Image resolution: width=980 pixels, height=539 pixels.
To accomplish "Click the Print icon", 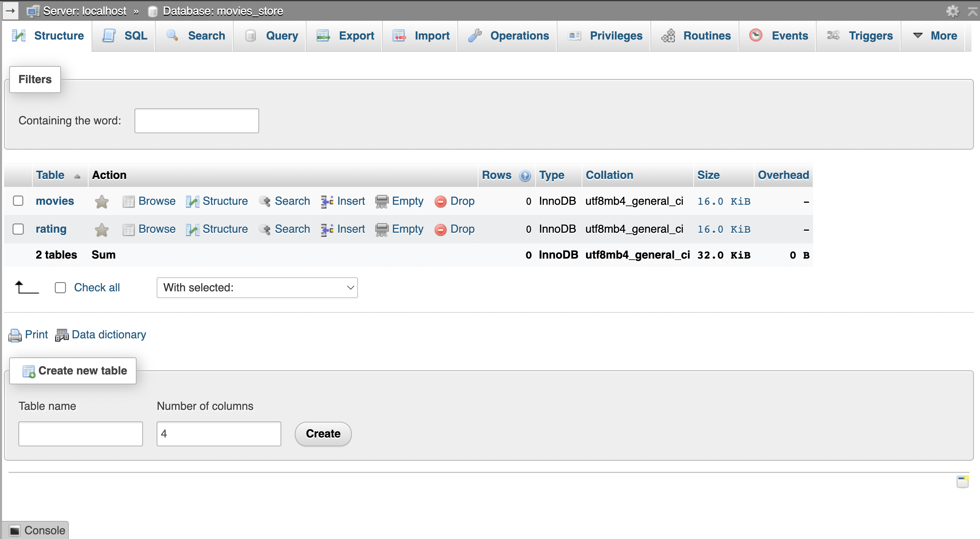I will coord(15,335).
